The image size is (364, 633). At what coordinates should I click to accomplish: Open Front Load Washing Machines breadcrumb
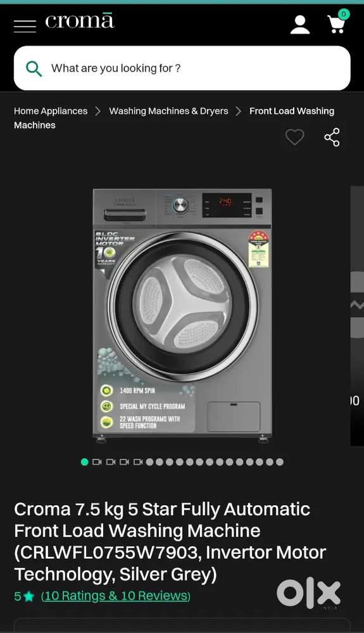(x=174, y=118)
